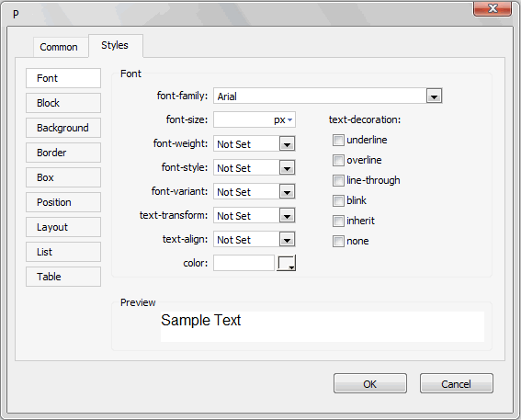The width and height of the screenshot is (521, 420).
Task: Tick the overline checkbox
Action: click(338, 161)
